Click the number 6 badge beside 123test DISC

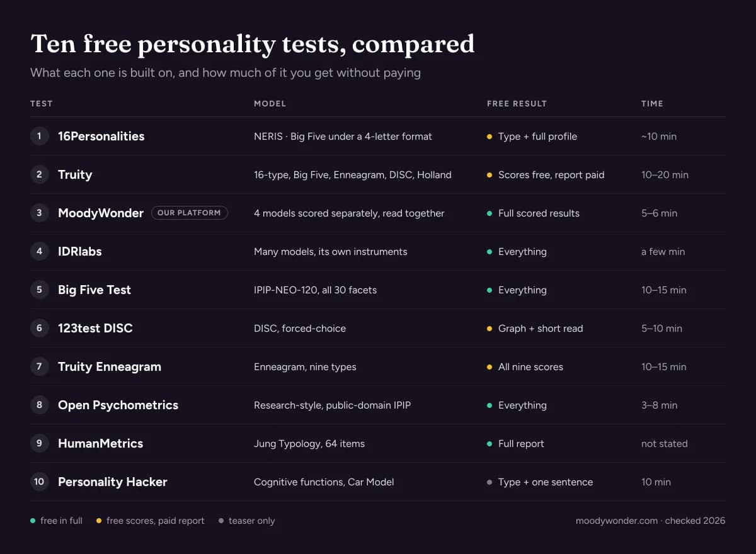pos(39,328)
